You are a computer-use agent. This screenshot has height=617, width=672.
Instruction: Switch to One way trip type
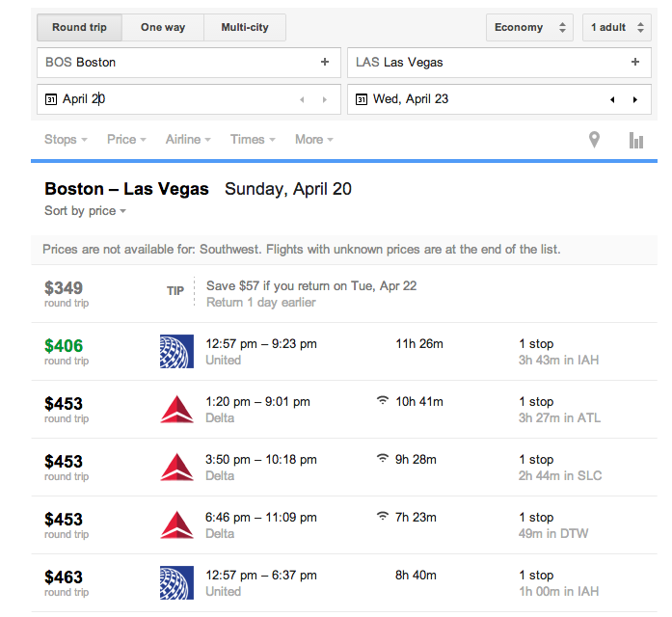[x=163, y=27]
